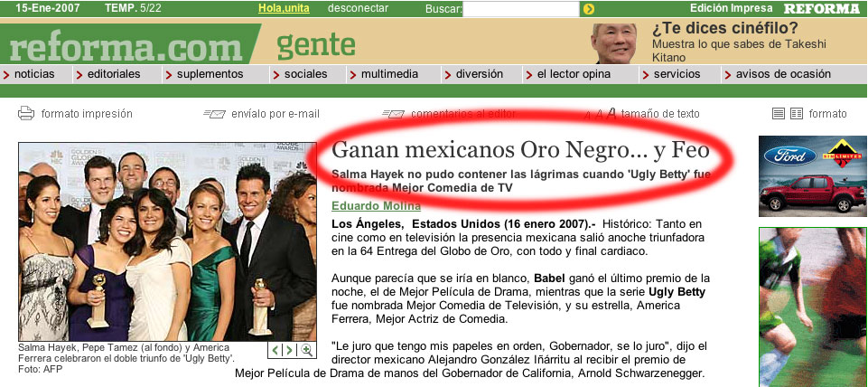Open the suplementos menu
The height and width of the screenshot is (387, 868).
click(x=210, y=74)
